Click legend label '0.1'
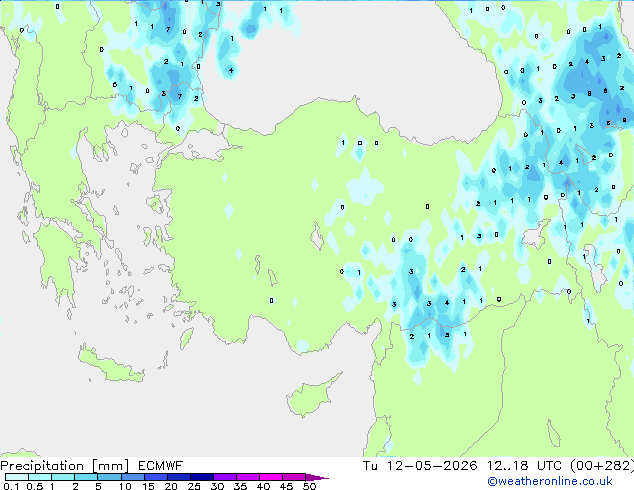634x490 pixels. point(11,486)
